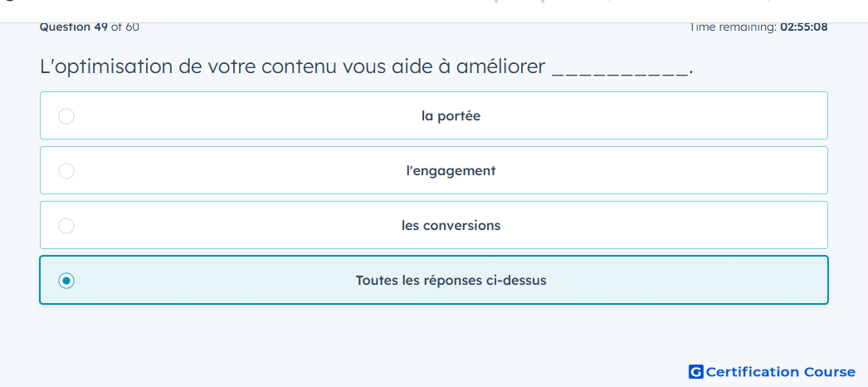Image resolution: width=868 pixels, height=387 pixels.
Task: Click the selected "Toutes les réponses ci-dessus" radio
Action: tap(66, 281)
